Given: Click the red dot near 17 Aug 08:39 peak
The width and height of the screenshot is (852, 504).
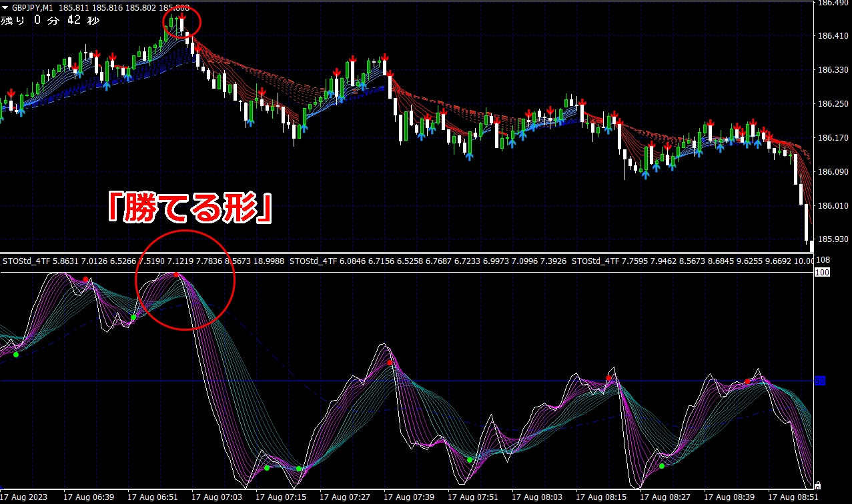Looking at the screenshot, I should click(x=747, y=382).
